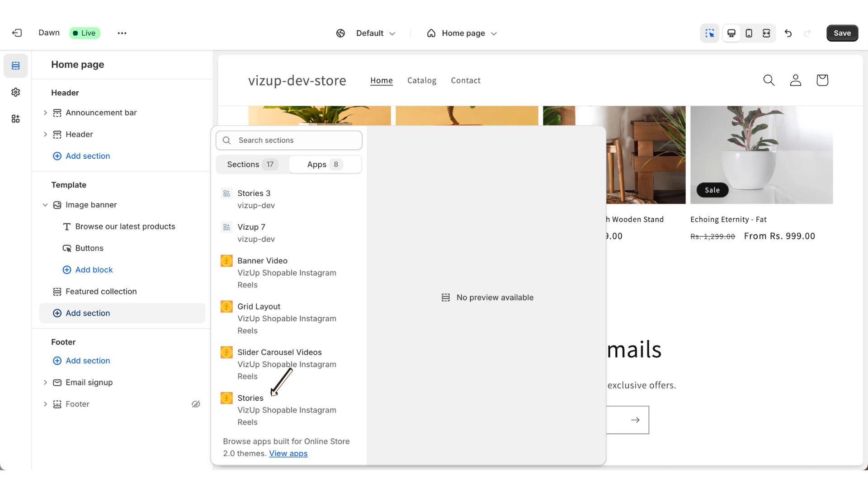Toggle visibility of the Footer section
The height and width of the screenshot is (488, 868).
point(195,404)
